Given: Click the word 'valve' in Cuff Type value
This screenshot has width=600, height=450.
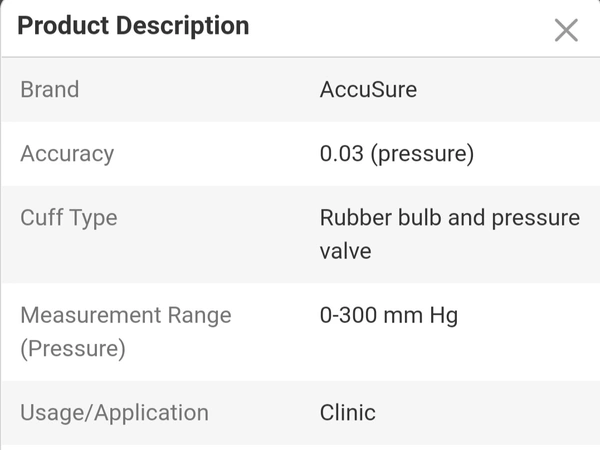Looking at the screenshot, I should [x=345, y=250].
